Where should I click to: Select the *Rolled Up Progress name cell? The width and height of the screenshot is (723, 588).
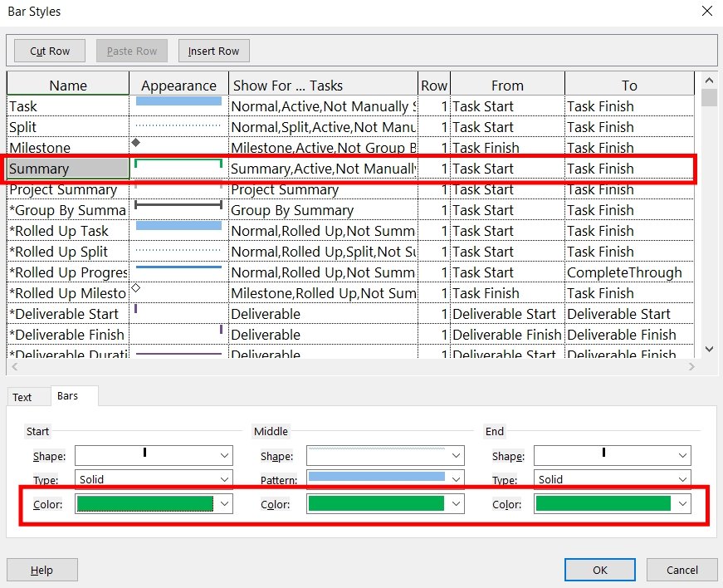tap(68, 272)
